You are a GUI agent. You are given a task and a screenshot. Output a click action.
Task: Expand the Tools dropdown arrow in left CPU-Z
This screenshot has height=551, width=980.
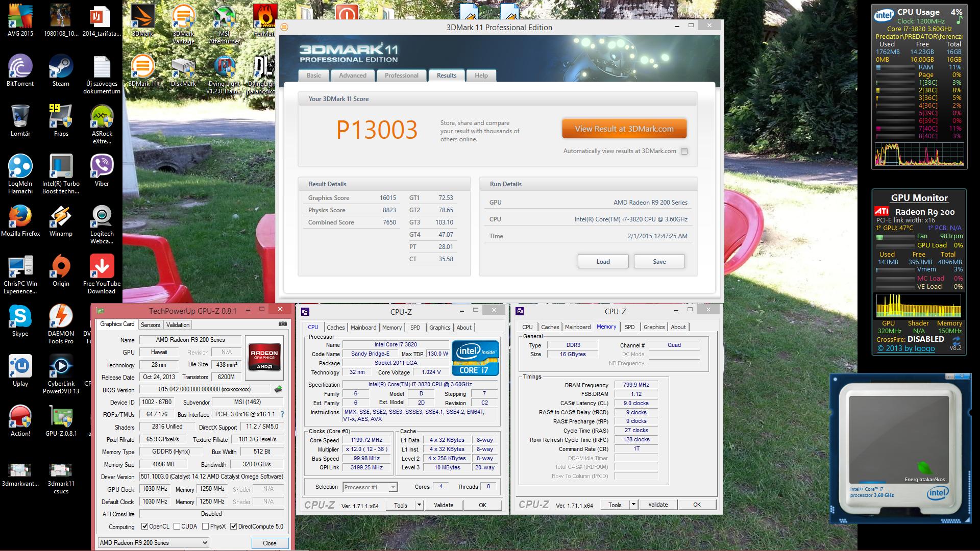tap(419, 505)
